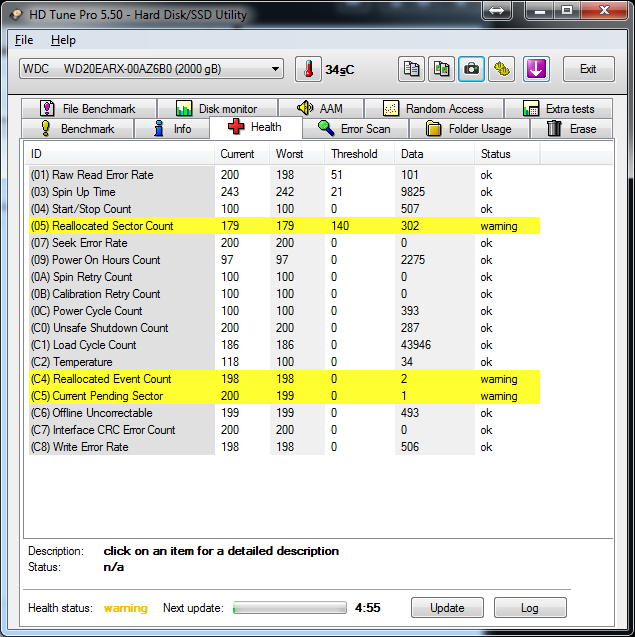This screenshot has height=637, width=635.
Task: Select the (C4) Reallocated Event Count row
Action: pos(284,379)
